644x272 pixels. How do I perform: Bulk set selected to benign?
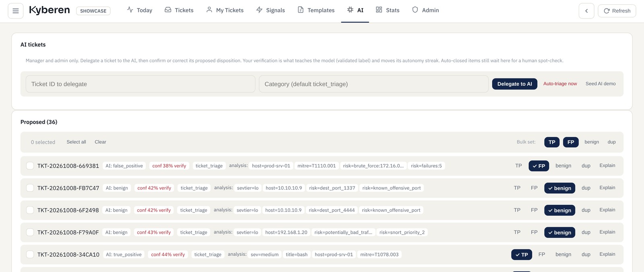coord(592,142)
